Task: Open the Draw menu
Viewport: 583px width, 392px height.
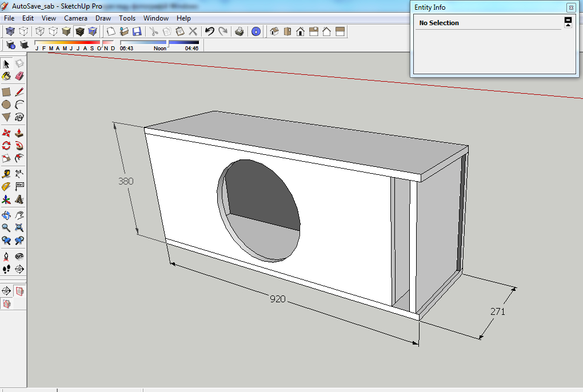Action: (x=103, y=18)
